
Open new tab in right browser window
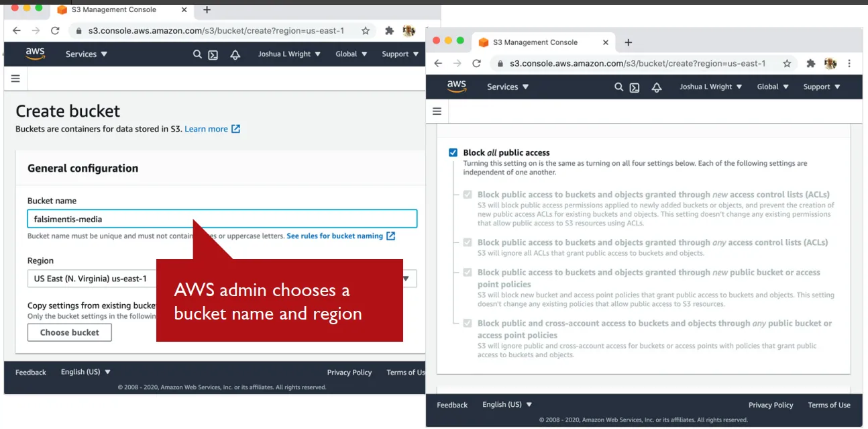[628, 42]
